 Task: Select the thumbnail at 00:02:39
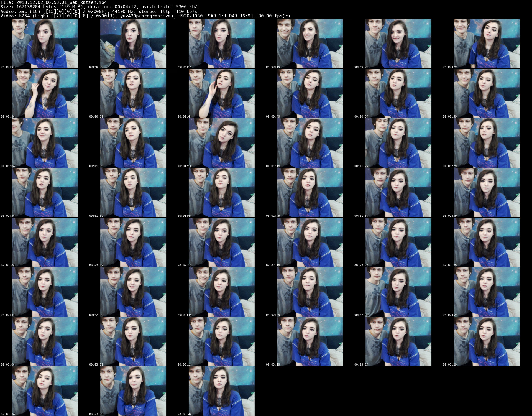(x=133, y=292)
